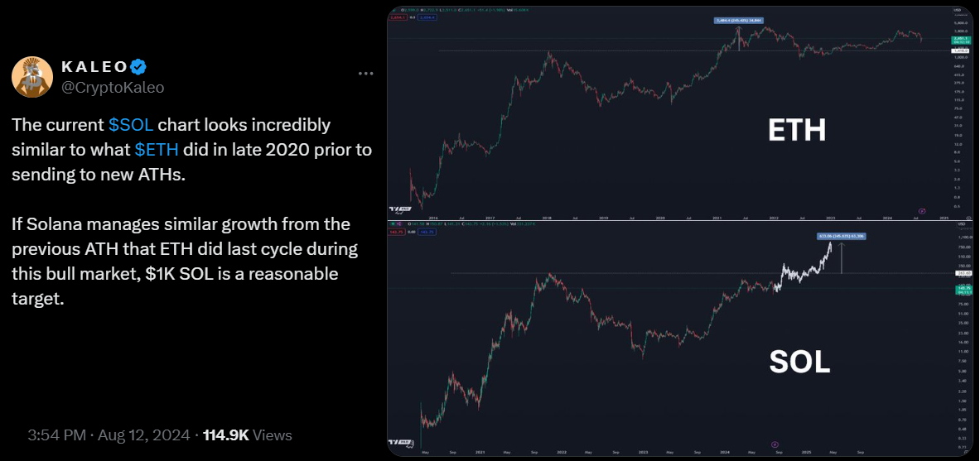Image resolution: width=980 pixels, height=461 pixels.
Task: Visit the @CryptoKaleo handle
Action: point(113,88)
